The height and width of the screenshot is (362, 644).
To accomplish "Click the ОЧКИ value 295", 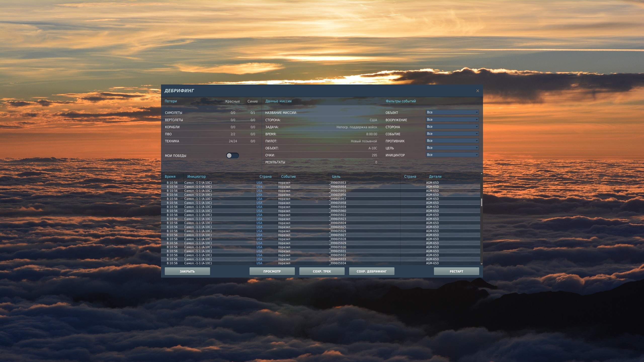I will (x=374, y=155).
